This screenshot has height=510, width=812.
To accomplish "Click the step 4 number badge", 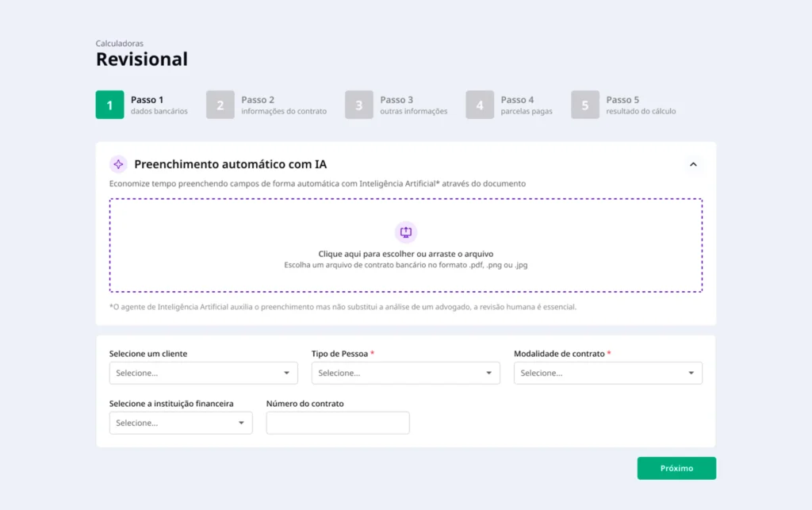I will coord(480,105).
